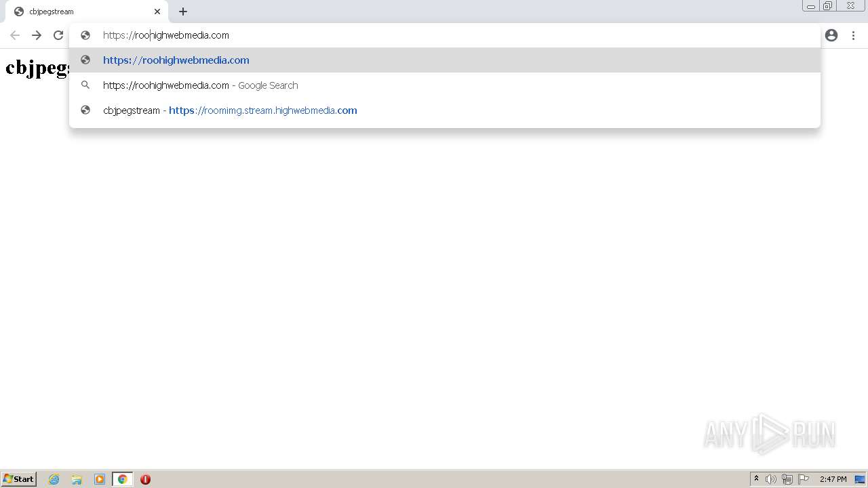Click the globe icon in address bar
This screenshot has height=488, width=868.
(x=85, y=35)
